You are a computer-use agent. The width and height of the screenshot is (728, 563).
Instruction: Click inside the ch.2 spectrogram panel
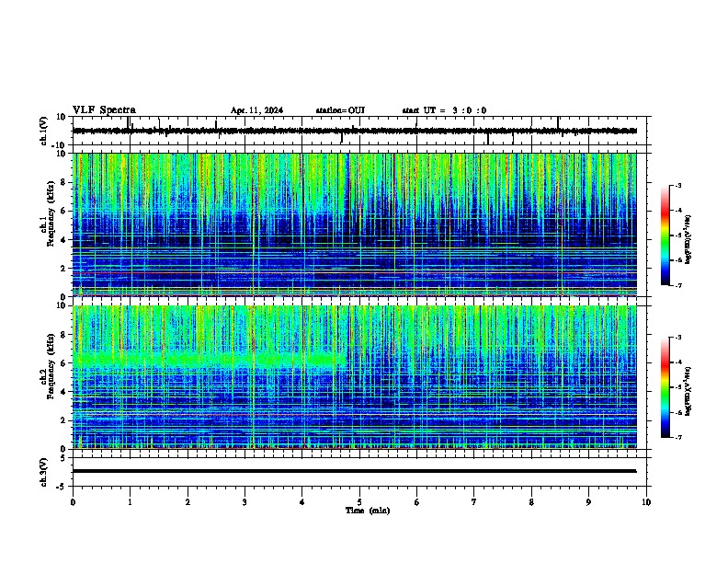pyautogui.click(x=354, y=377)
